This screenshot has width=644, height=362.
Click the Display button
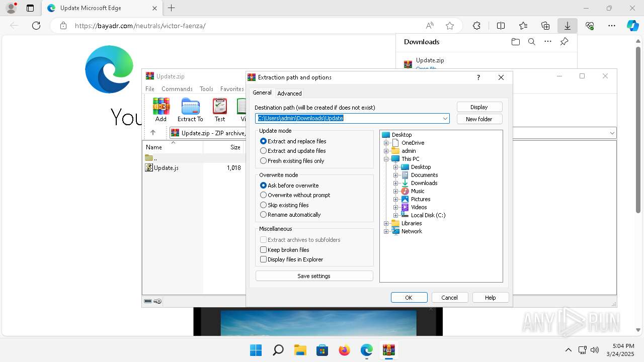pyautogui.click(x=479, y=107)
